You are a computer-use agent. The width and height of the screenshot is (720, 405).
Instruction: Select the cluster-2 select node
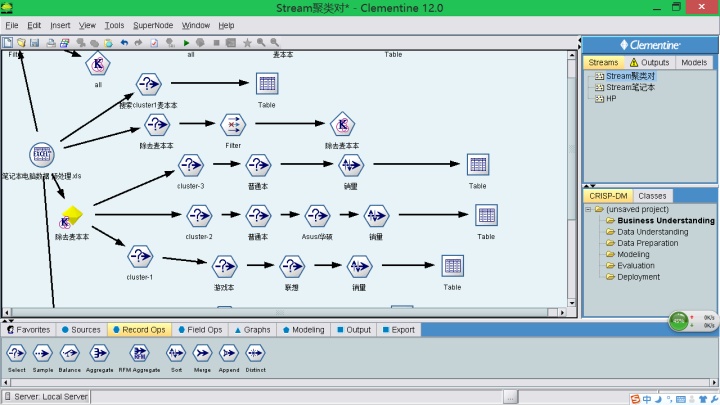(x=199, y=215)
